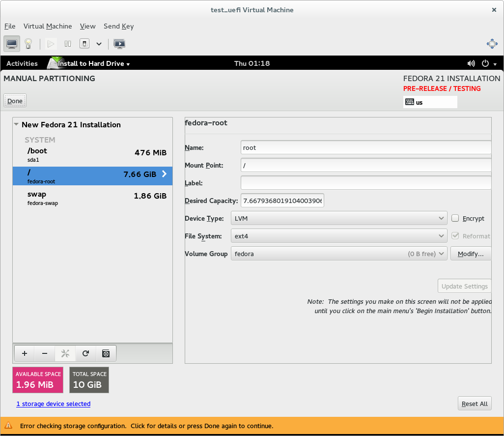Show virtual hardware details lightbulb
Image resolution: width=504 pixels, height=436 pixels.
tap(28, 44)
